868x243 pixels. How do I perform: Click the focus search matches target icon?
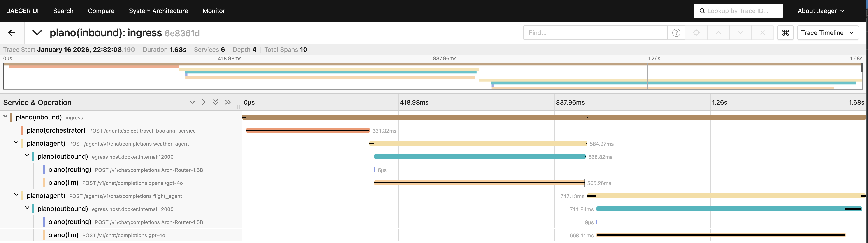696,33
